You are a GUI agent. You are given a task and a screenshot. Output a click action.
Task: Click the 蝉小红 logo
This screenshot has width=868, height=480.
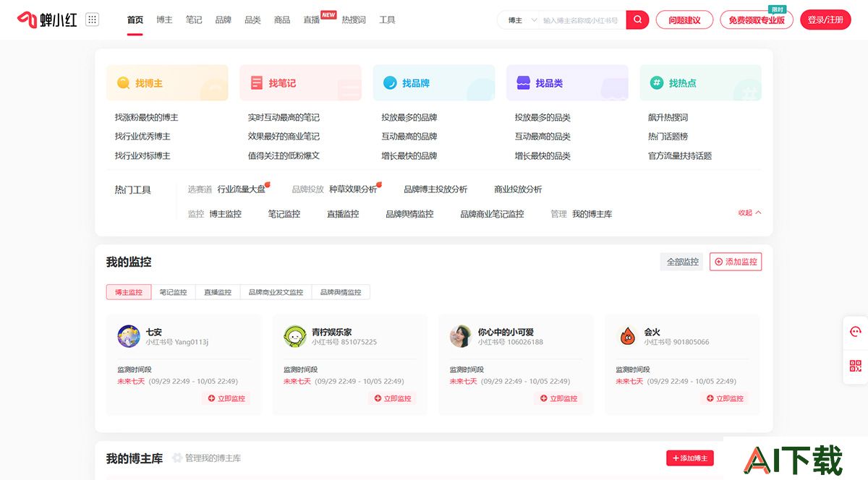[47, 20]
